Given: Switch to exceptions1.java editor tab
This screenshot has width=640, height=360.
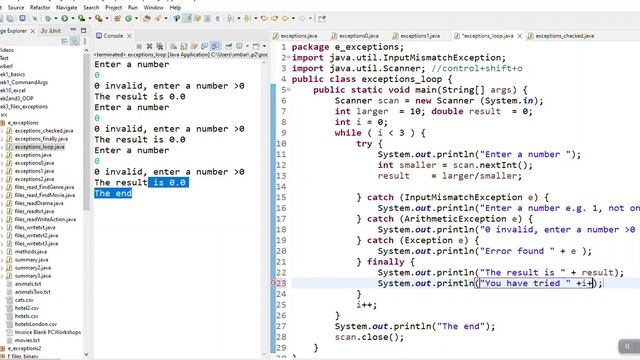Looking at the screenshot, I should click(416, 36).
